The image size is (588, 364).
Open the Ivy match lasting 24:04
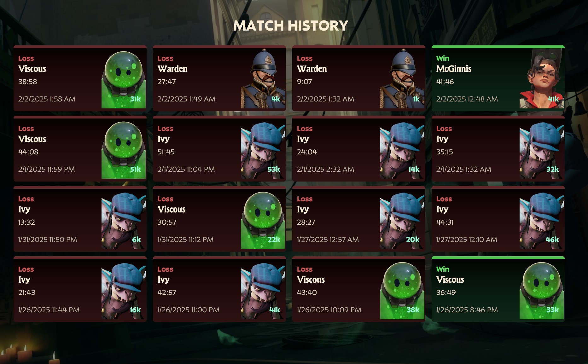tap(359, 149)
